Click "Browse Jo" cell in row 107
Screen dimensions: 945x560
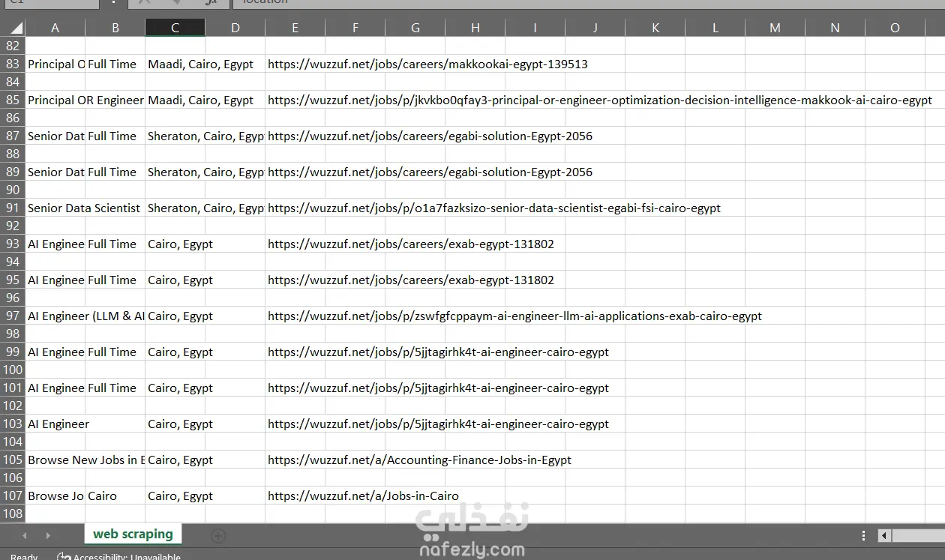click(55, 496)
